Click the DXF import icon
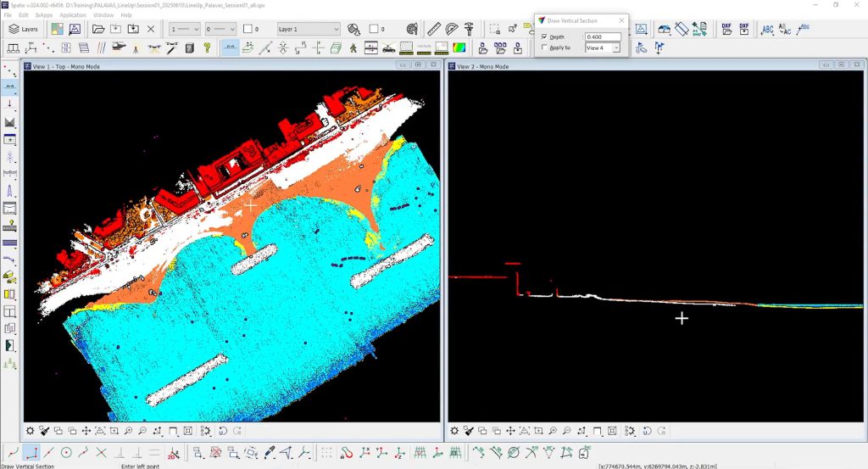The height and width of the screenshot is (469, 868). [744, 29]
